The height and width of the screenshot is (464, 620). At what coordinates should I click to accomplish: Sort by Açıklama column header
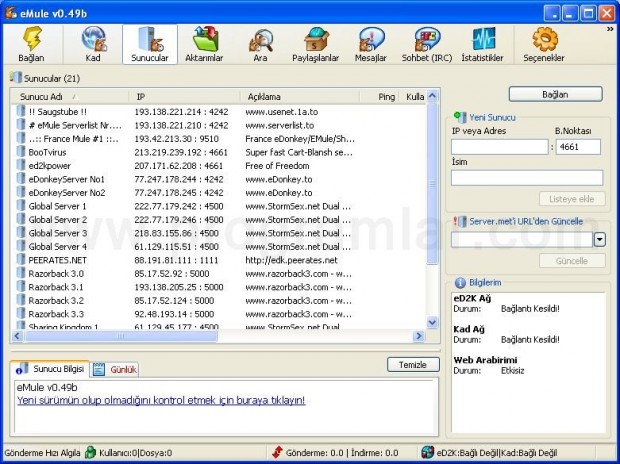click(300, 97)
